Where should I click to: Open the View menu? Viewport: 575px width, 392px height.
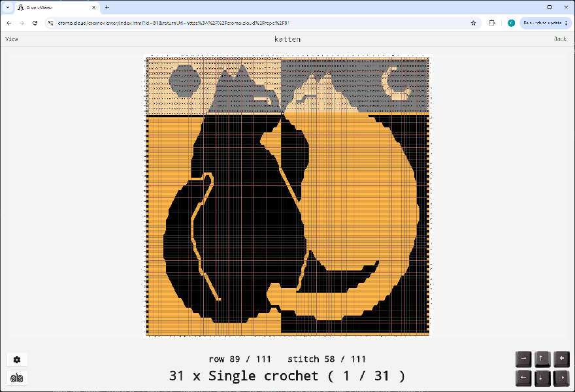(x=11, y=39)
